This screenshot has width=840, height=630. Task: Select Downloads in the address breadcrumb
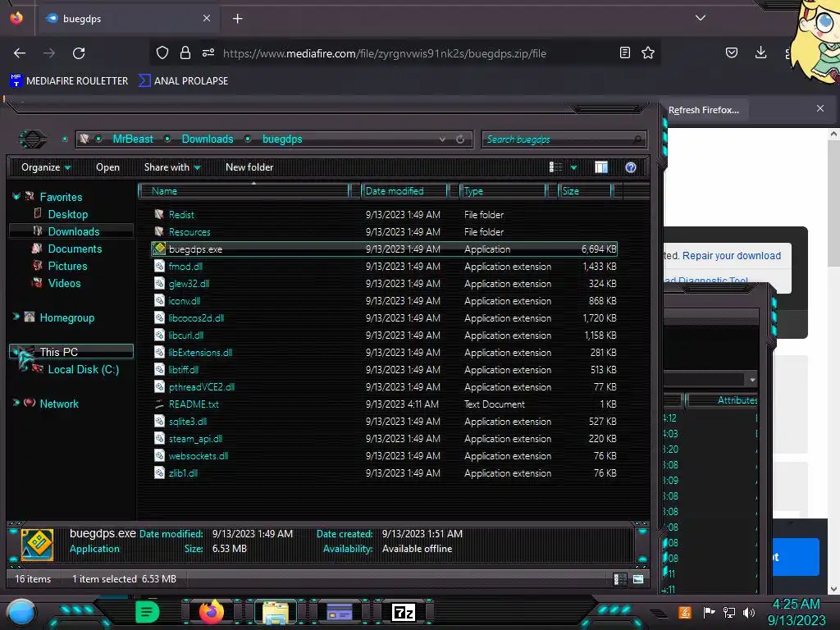(208, 139)
